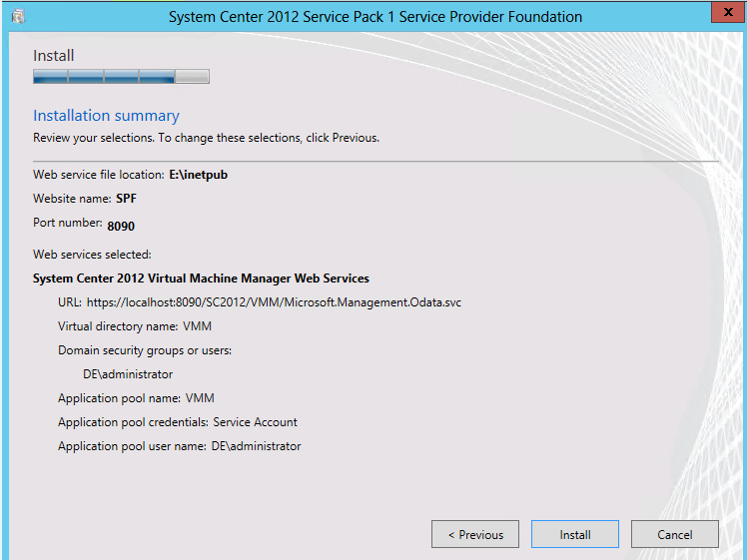Viewport: 747px width, 560px height.
Task: Click the window title bar text
Action: (x=374, y=17)
